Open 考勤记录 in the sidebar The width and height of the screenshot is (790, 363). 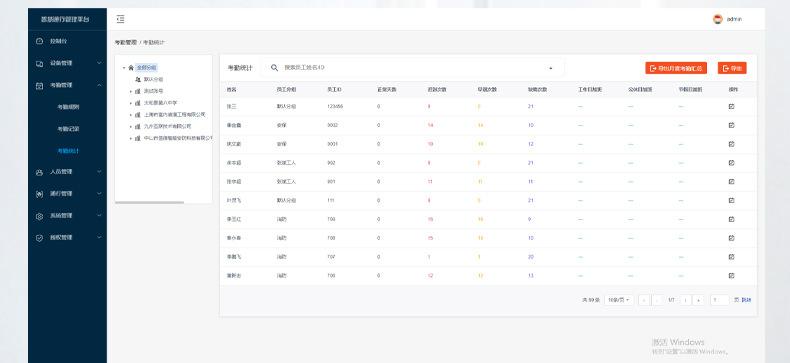pyautogui.click(x=68, y=129)
